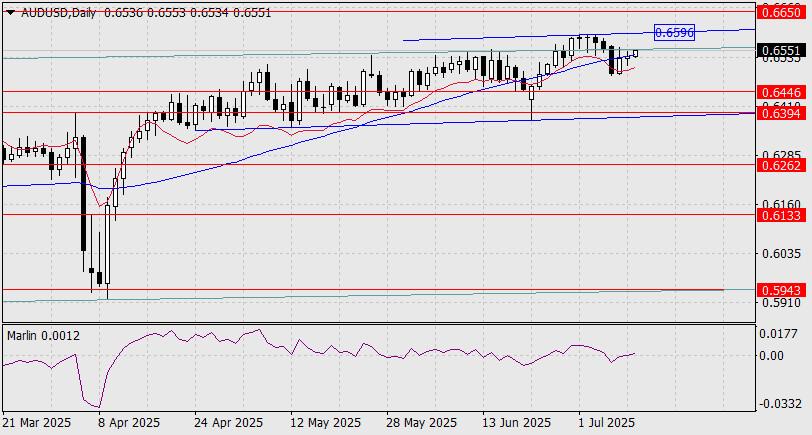The image size is (812, 435).
Task: Click the 21 Mar 2025 date label
Action: coord(37,423)
